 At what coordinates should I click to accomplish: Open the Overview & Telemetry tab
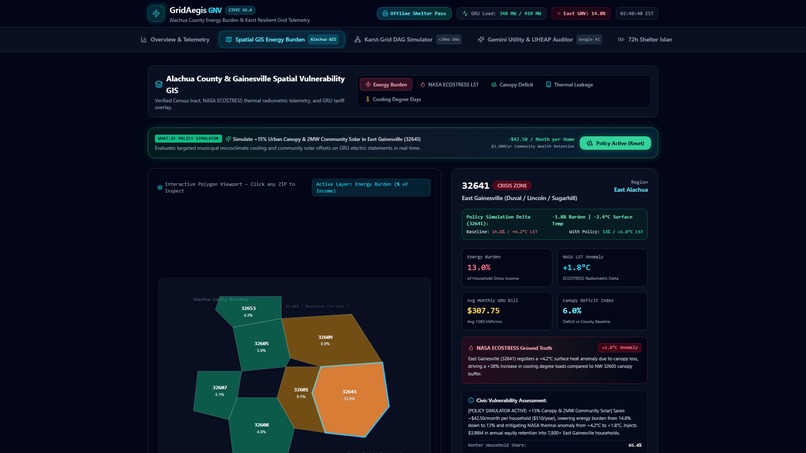click(x=175, y=40)
